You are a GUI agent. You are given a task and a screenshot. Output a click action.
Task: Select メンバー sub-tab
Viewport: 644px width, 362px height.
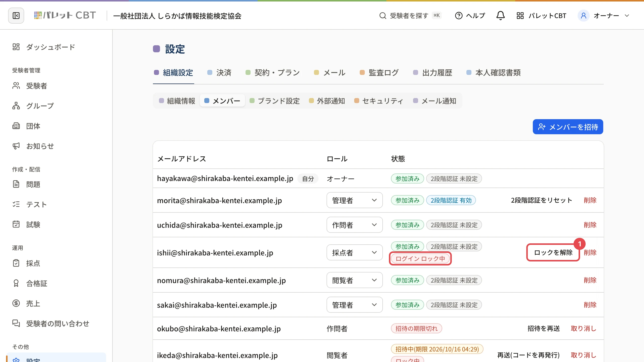(x=222, y=101)
